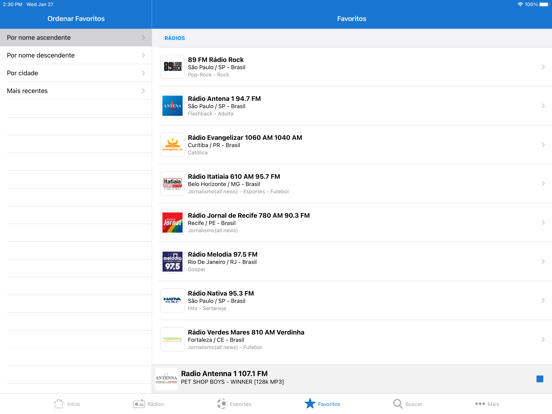552x414 pixels.
Task: Tap chevron on Rádio Jornal de Recife row
Action: click(x=543, y=222)
